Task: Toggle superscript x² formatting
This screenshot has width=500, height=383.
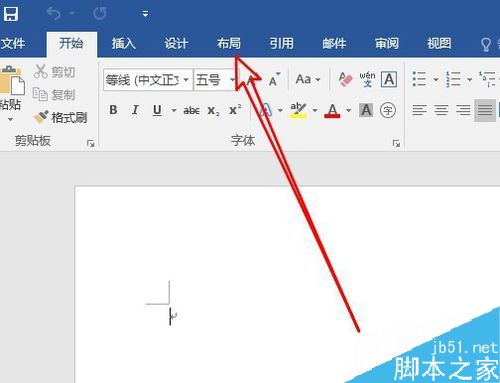Action: point(235,110)
